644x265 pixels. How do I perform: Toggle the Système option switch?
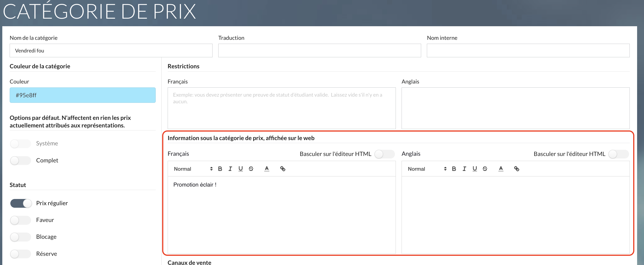(x=20, y=144)
